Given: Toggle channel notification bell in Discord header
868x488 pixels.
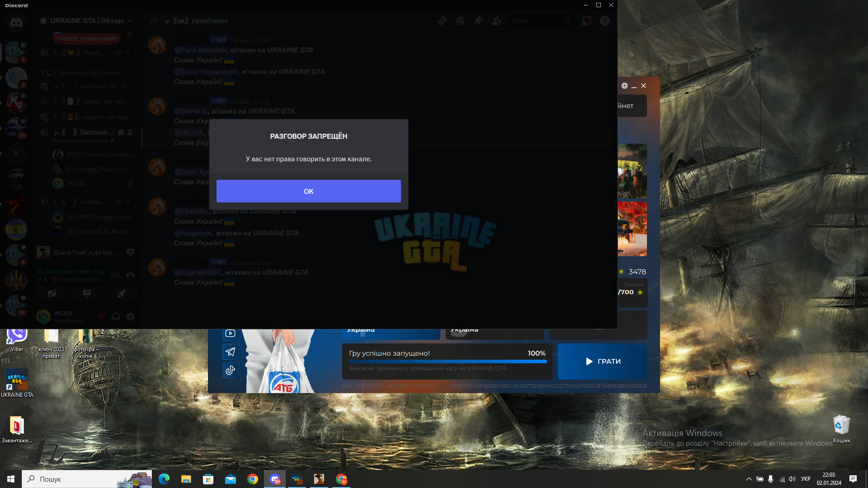Looking at the screenshot, I should (460, 21).
